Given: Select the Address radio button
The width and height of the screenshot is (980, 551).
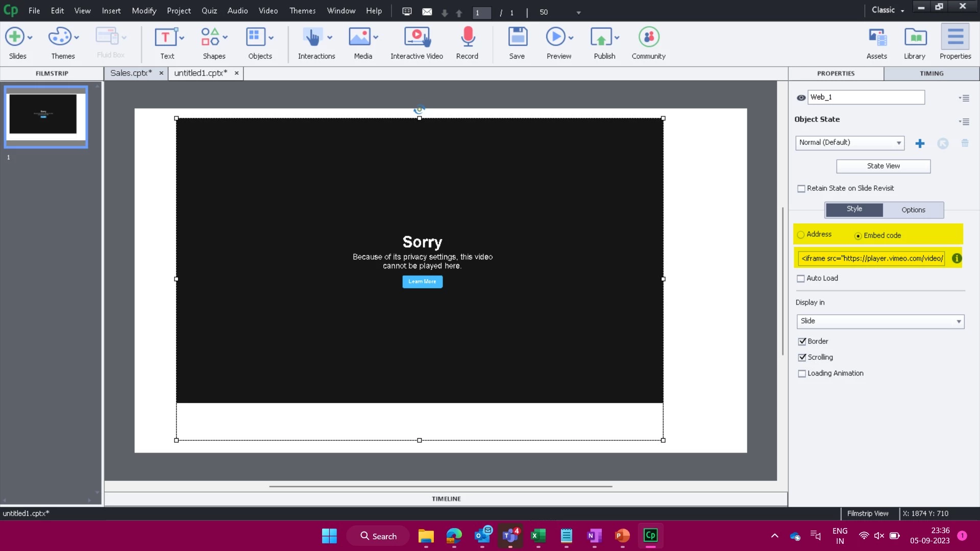Looking at the screenshot, I should (801, 235).
